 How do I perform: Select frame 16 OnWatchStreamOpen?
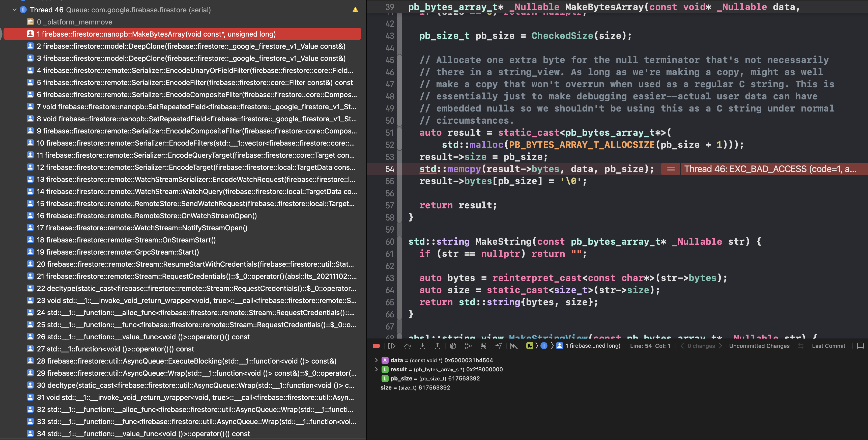pyautogui.click(x=182, y=216)
